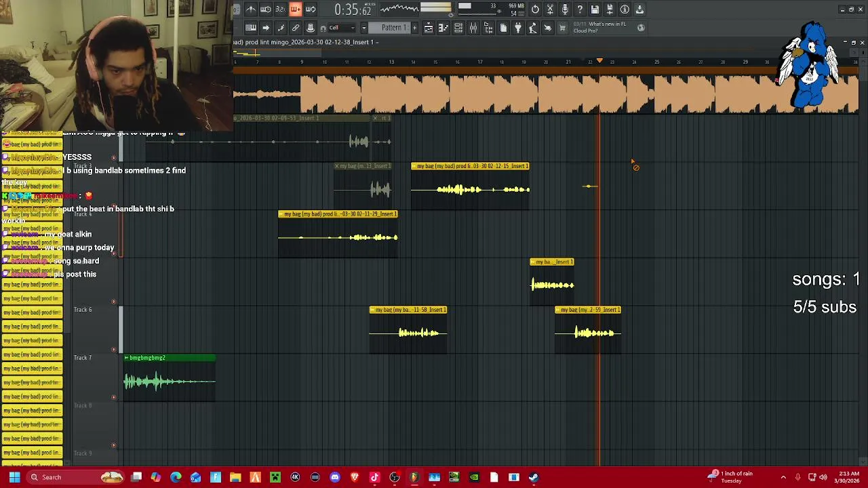This screenshot has height=488, width=868.
Task: Mute Track 8 using its green dot
Action: point(113,445)
